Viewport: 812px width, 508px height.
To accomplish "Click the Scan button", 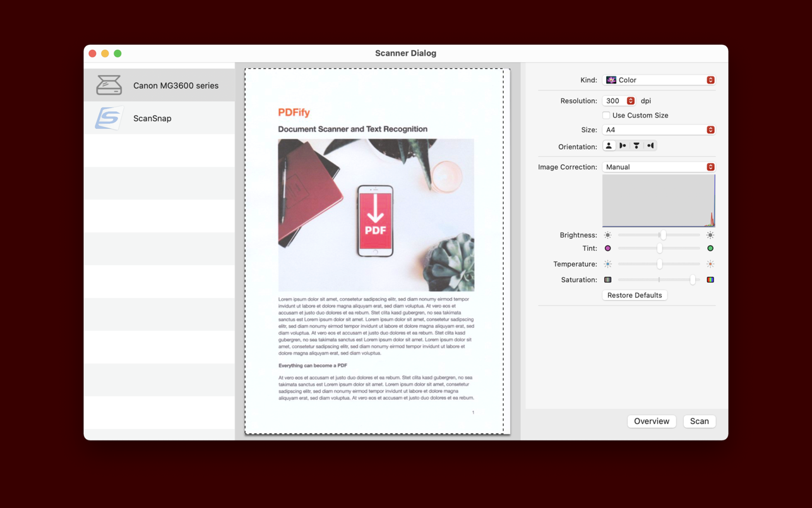I will pos(699,421).
